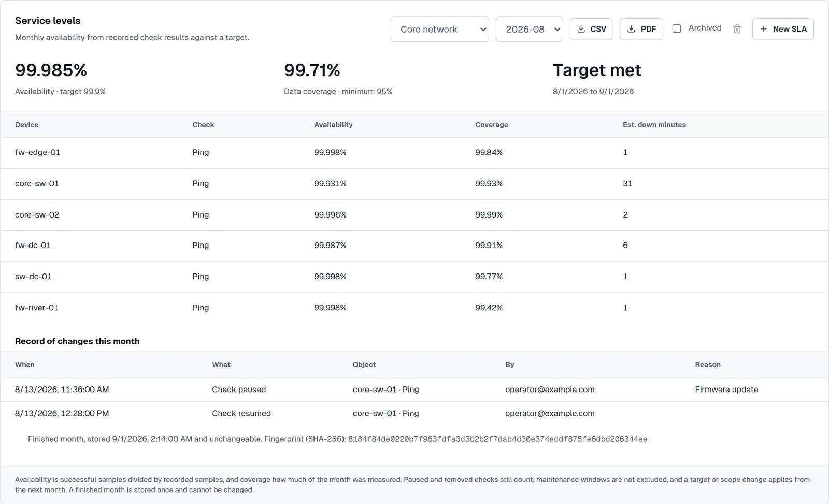The width and height of the screenshot is (829, 504).
Task: Click 99.987% availability for fw-dc-01
Action: coord(330,245)
